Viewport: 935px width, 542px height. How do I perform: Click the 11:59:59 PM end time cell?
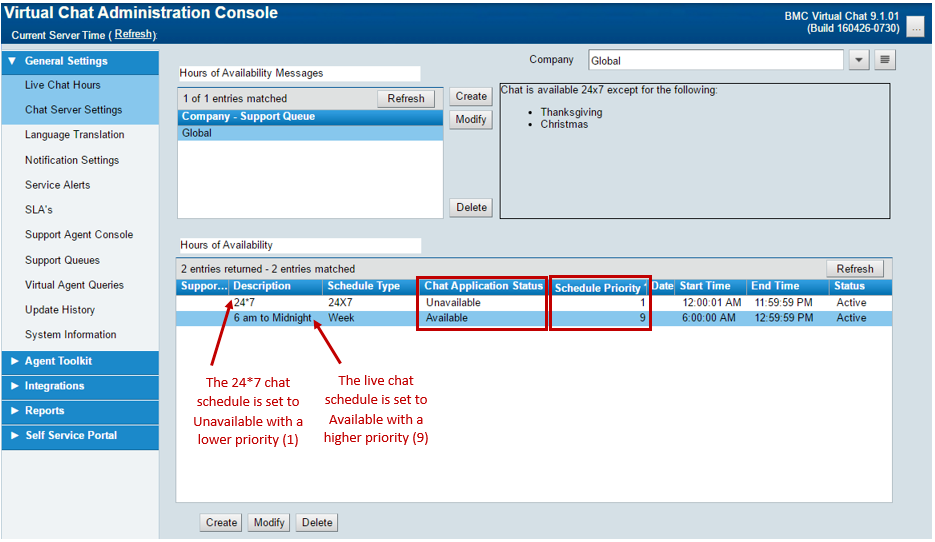pyautogui.click(x=784, y=303)
